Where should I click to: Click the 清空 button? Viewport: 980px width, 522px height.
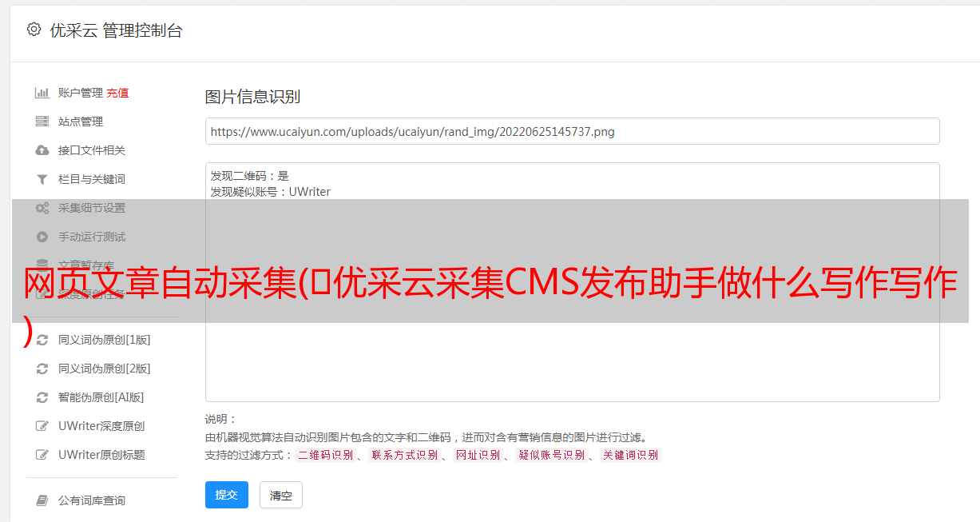(x=281, y=496)
